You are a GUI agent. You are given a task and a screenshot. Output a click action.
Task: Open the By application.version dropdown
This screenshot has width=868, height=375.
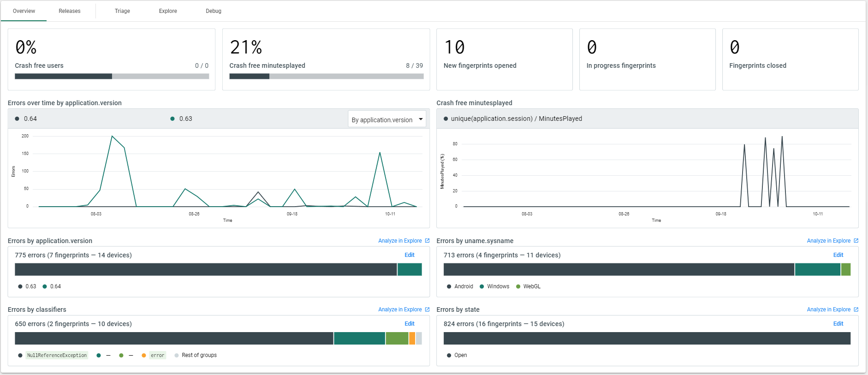click(x=386, y=119)
